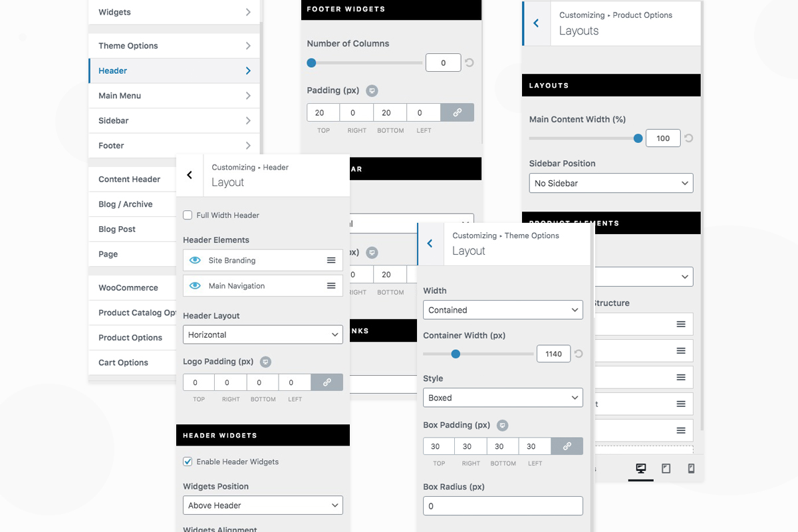The height and width of the screenshot is (532, 798).
Task: Toggle link values for Logo Padding
Action: (x=327, y=382)
